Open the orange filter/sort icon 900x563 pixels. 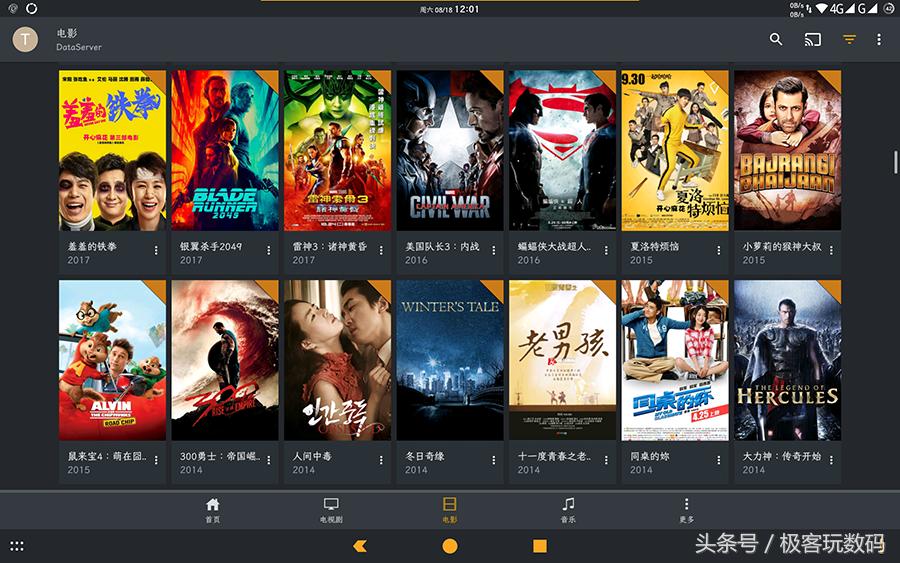[849, 39]
